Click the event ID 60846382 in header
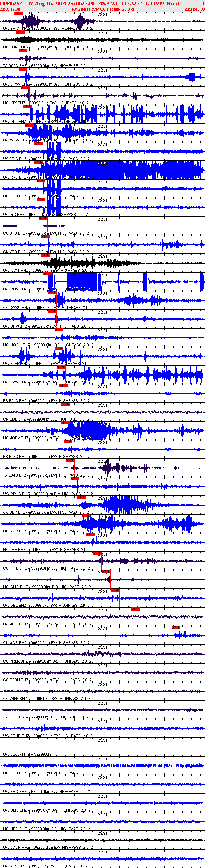Screen dimensions: 205x868 (x=11, y=3)
